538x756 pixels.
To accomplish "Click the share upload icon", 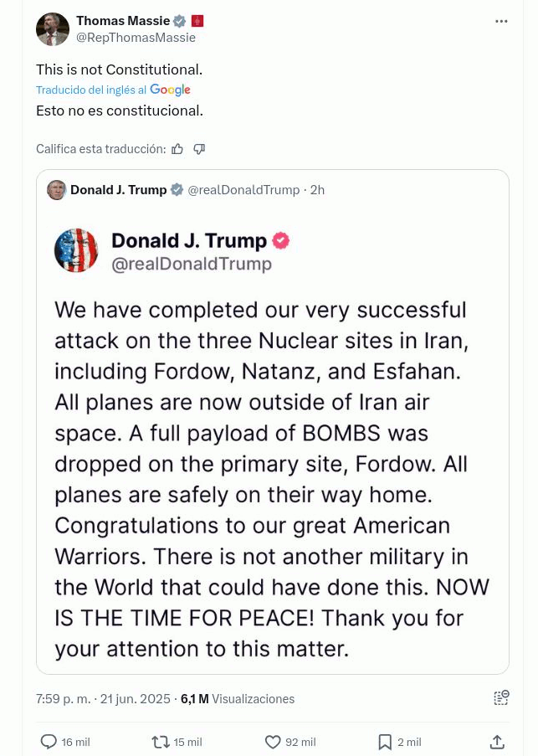I will (497, 742).
